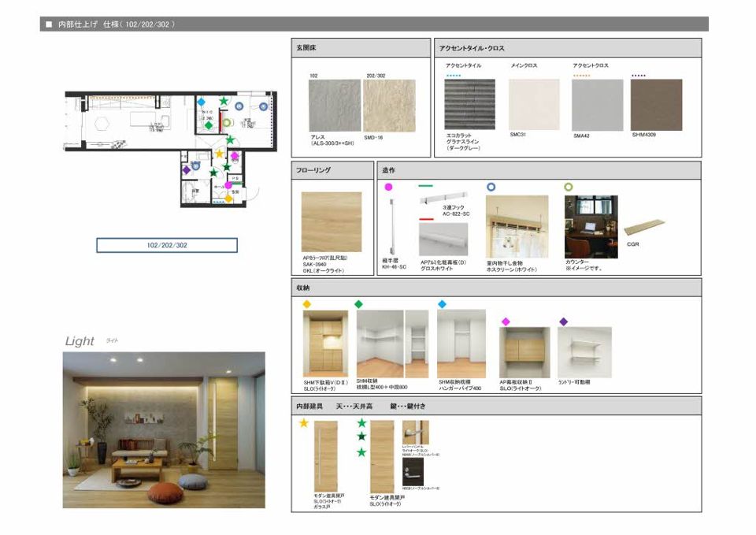Pick the SMC31 main cloth swatch
This screenshot has height=535, width=756.
click(534, 104)
